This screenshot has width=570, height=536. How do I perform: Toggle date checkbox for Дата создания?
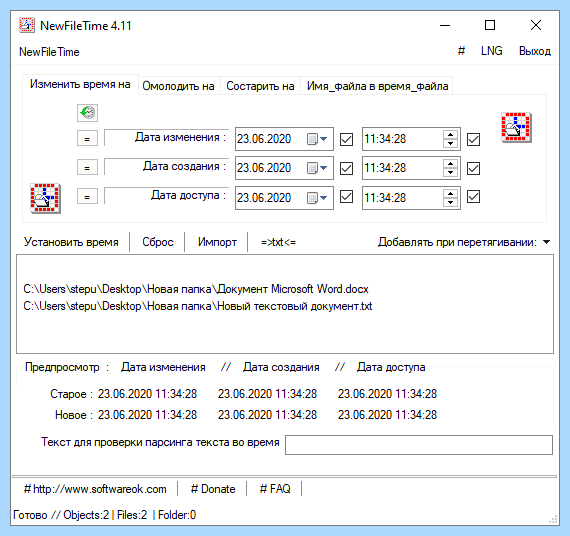[346, 168]
